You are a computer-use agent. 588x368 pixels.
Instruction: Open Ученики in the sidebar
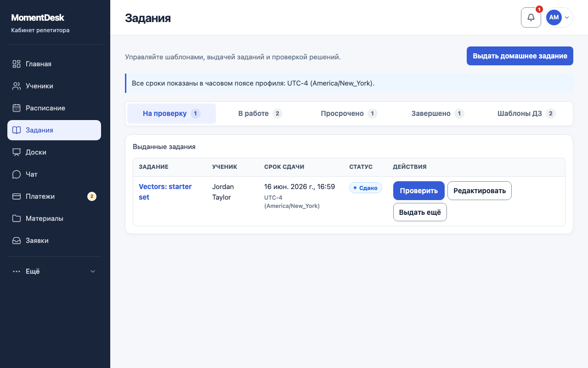tap(54, 86)
